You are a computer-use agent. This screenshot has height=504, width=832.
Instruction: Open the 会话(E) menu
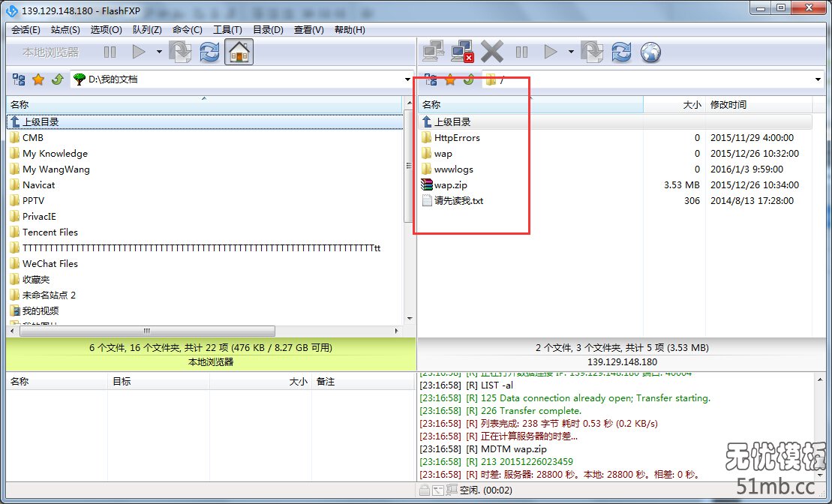[26, 30]
